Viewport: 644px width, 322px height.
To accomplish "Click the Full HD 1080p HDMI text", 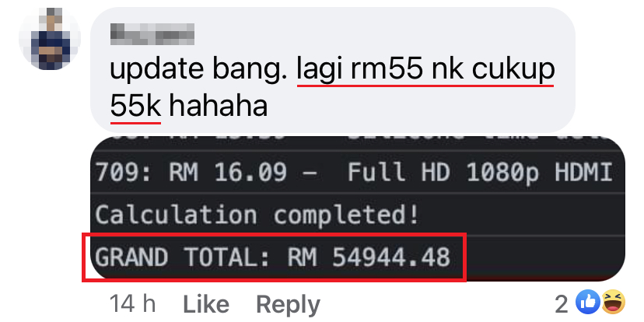I will (481, 172).
